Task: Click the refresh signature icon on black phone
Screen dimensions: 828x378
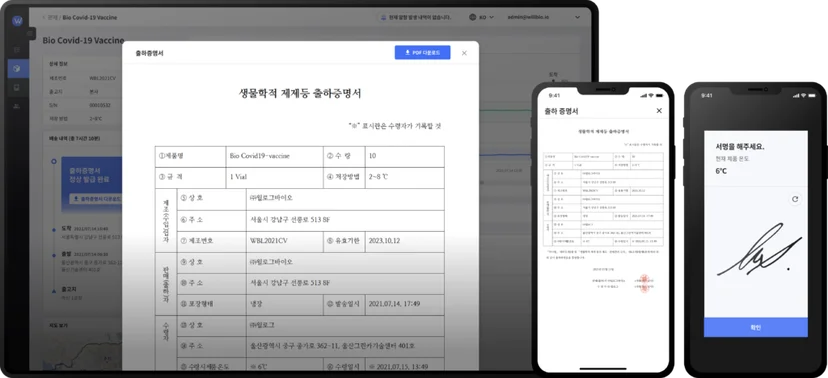Action: click(x=795, y=199)
